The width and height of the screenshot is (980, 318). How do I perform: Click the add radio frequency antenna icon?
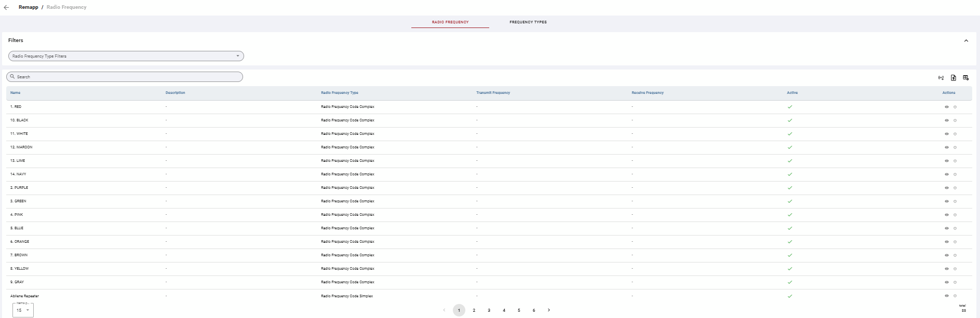click(941, 78)
